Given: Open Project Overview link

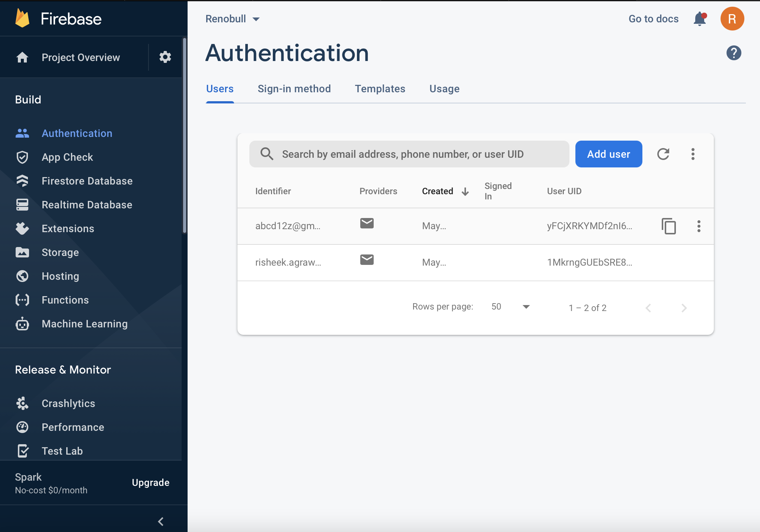Looking at the screenshot, I should (81, 57).
